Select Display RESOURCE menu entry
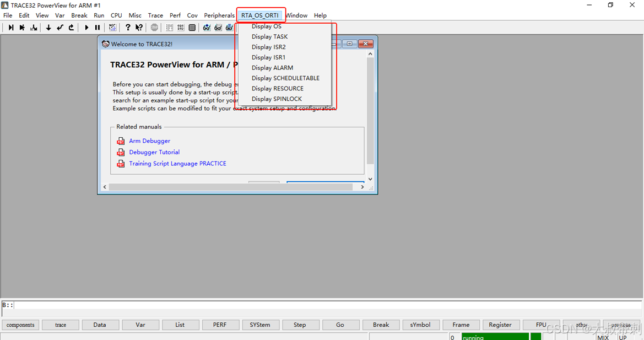644x340 pixels. pos(278,88)
